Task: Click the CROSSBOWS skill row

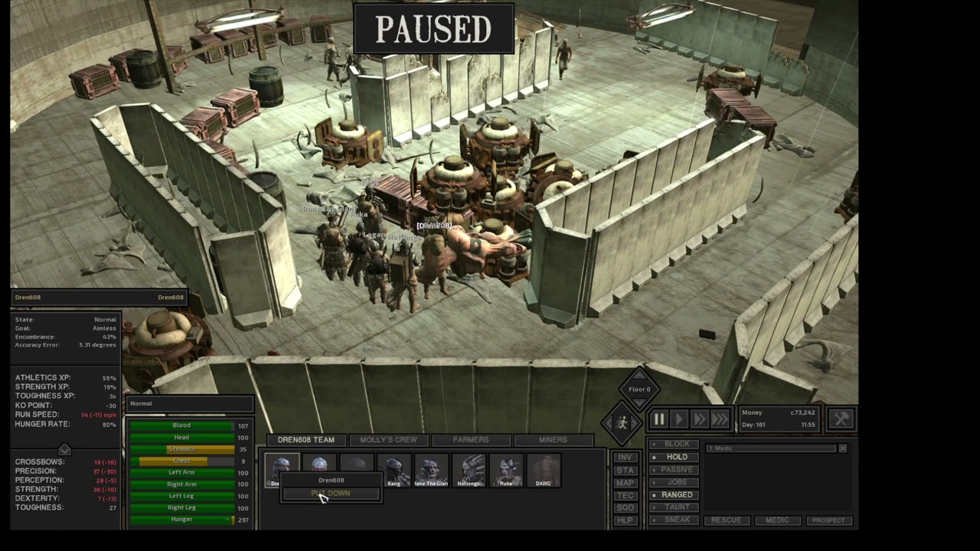Action: coord(66,461)
